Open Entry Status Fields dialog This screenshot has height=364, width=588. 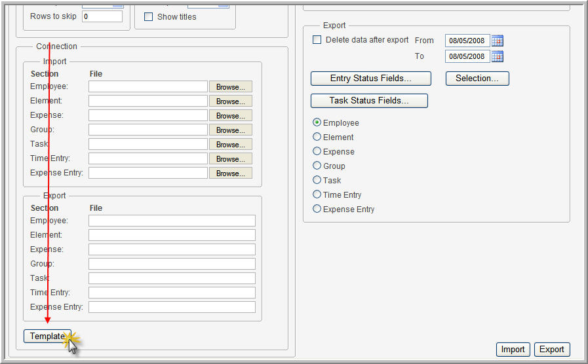click(x=371, y=79)
